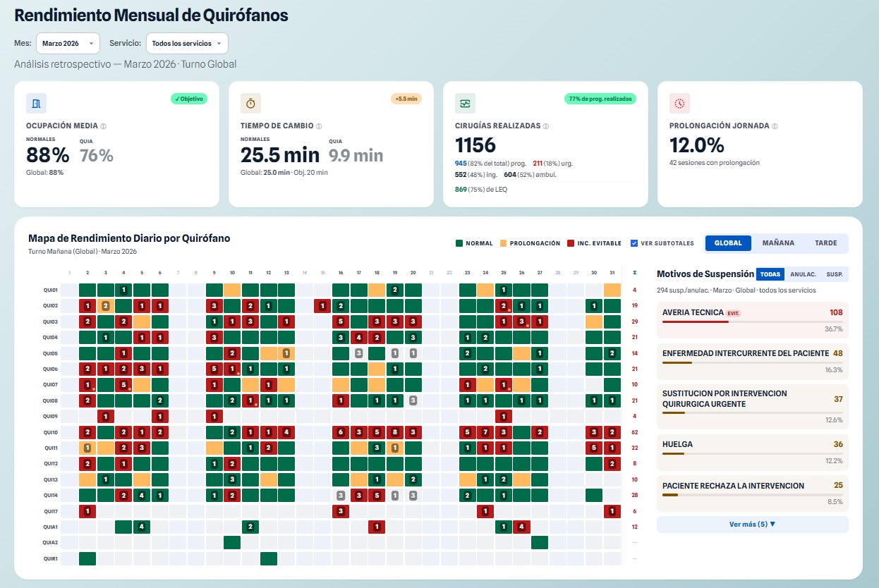This screenshot has width=879, height=588.
Task: Click the Global shift button
Action: 728,243
